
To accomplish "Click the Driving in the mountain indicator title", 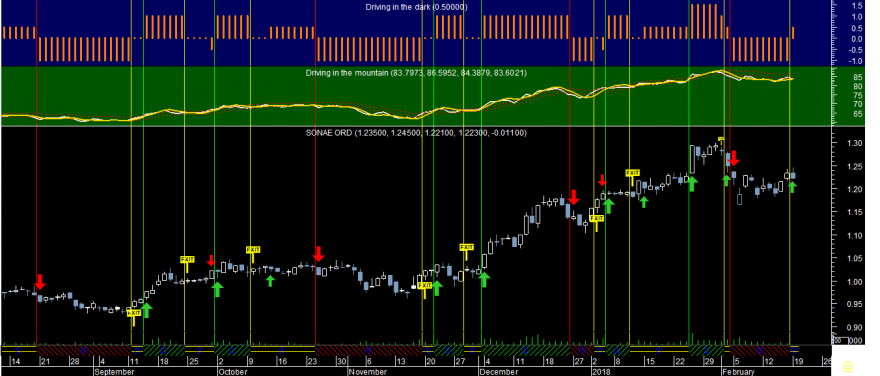I will tap(416, 73).
